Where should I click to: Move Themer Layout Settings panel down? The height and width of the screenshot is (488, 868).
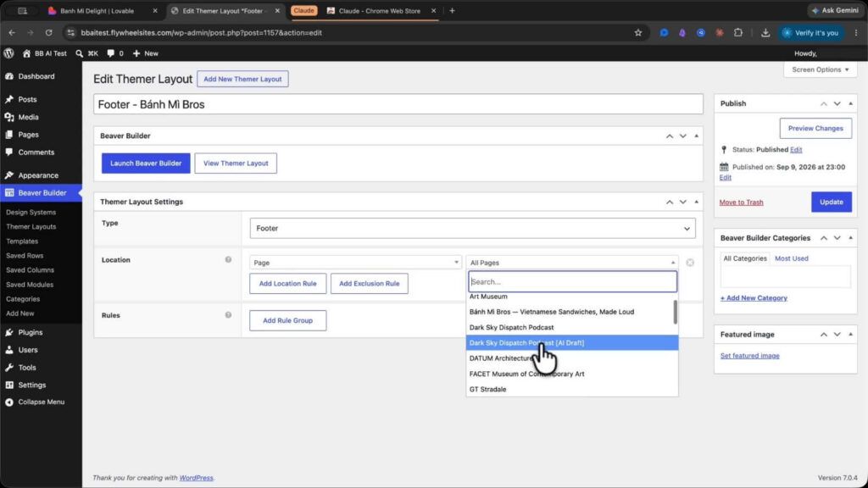[x=683, y=202]
